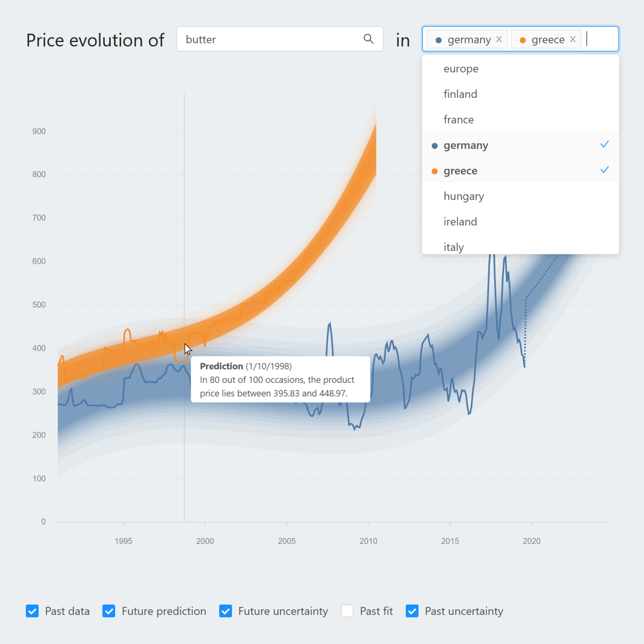
Task: Select europe from country dropdown
Action: click(461, 68)
